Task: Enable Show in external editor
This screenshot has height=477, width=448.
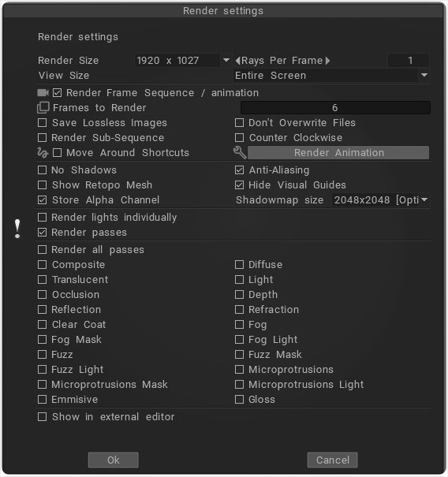Action: point(43,416)
